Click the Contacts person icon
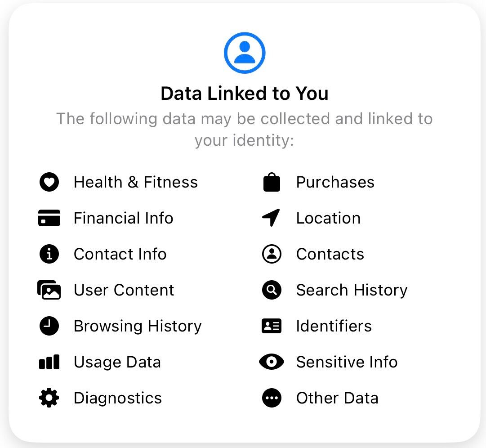 pyautogui.click(x=272, y=254)
